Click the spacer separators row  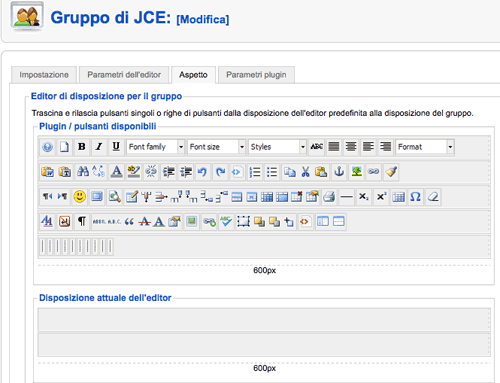click(x=264, y=247)
